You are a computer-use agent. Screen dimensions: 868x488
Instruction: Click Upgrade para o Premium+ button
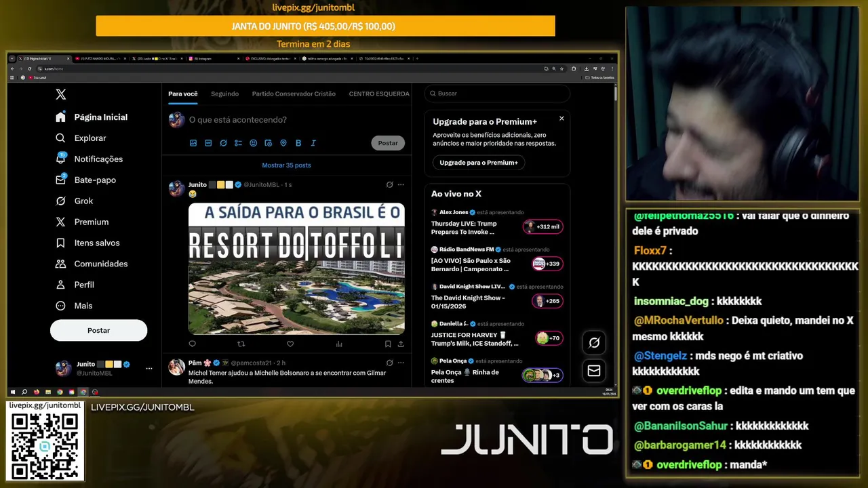(479, 163)
